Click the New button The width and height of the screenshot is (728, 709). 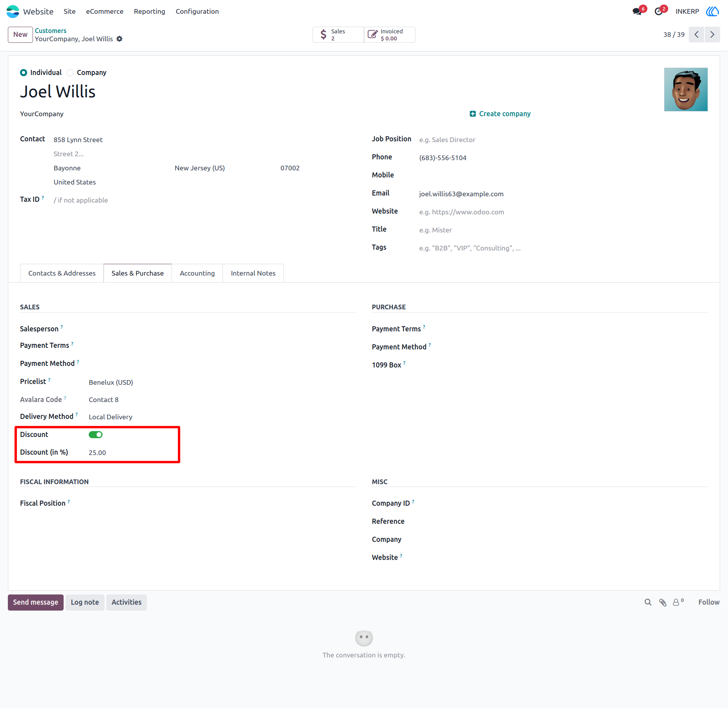(20, 35)
